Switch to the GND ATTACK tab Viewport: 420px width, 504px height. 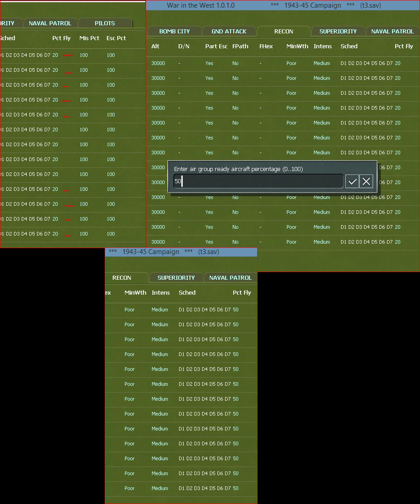click(x=229, y=31)
